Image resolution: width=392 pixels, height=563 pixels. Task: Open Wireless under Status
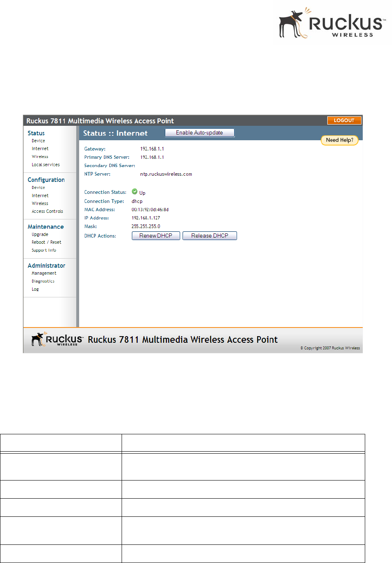40,157
